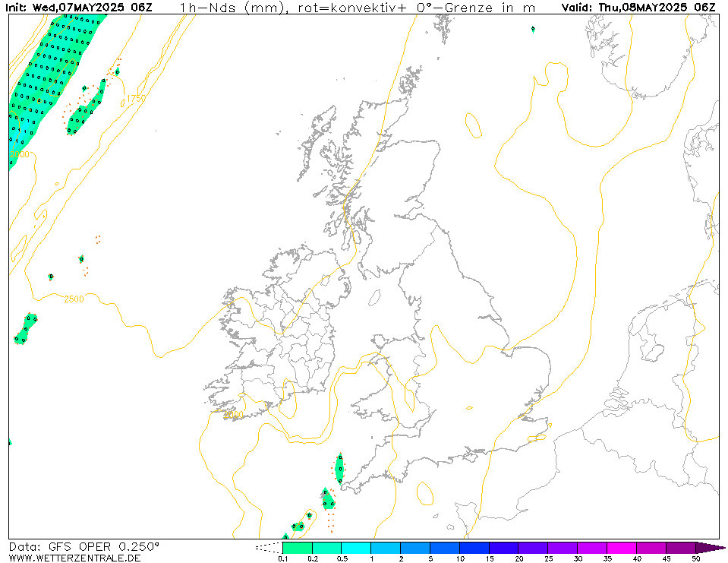
Task: Click the '0.2' legend value
Action: point(313,558)
